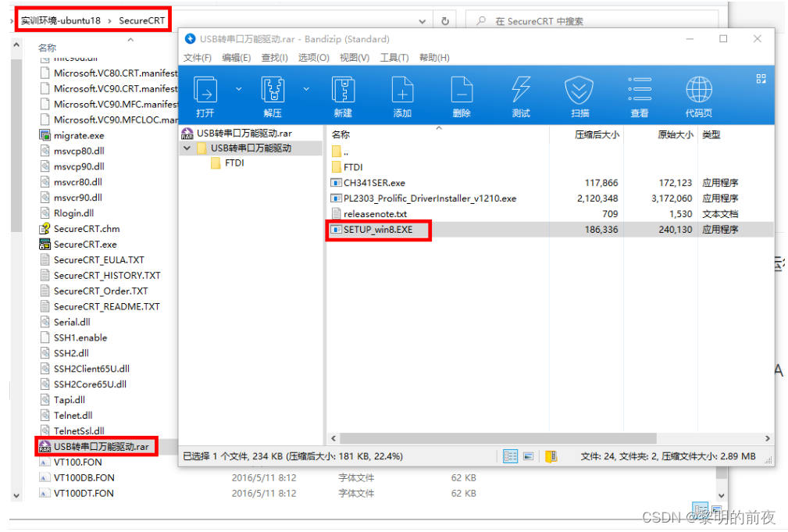Select Microsoft.VC80.CRT.manifest file in Explorer
The image size is (788, 532).
pyautogui.click(x=109, y=73)
